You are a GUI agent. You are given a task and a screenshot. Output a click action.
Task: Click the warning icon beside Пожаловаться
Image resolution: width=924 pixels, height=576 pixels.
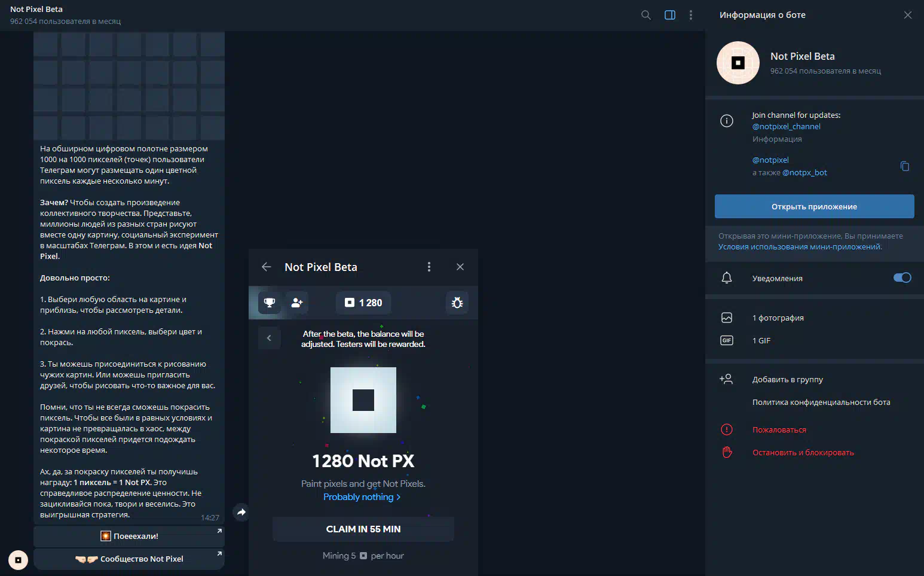[x=727, y=429]
